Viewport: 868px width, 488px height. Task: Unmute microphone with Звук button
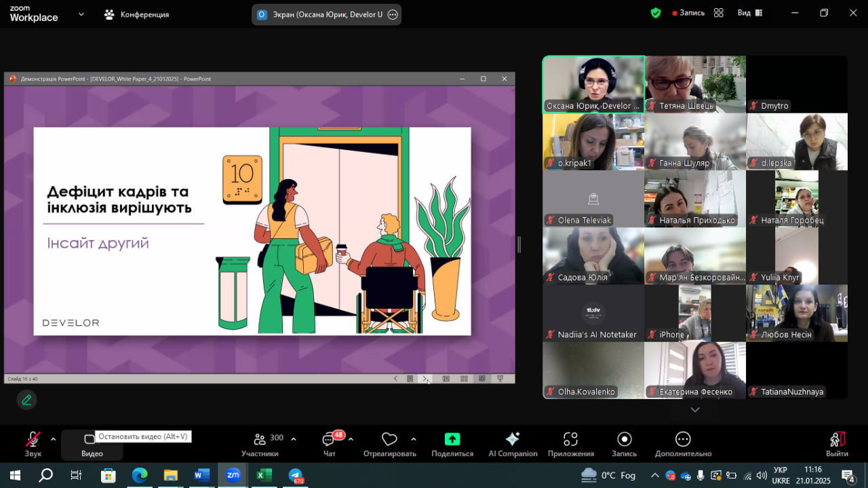click(33, 445)
